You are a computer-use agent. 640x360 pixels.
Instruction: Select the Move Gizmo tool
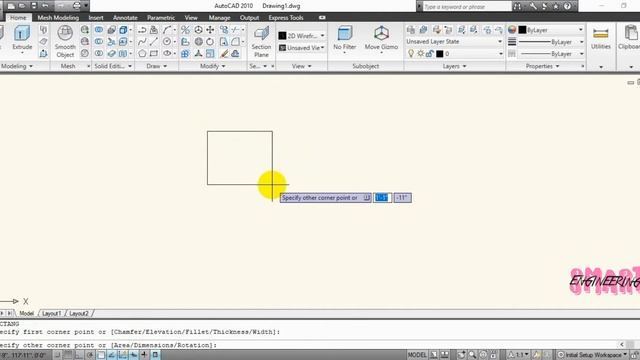[x=381, y=38]
